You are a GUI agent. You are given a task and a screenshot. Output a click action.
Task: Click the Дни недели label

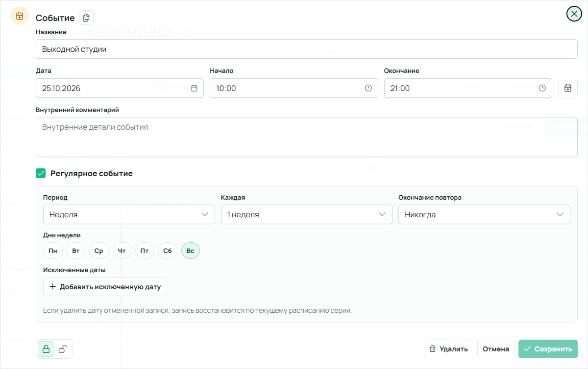62,235
